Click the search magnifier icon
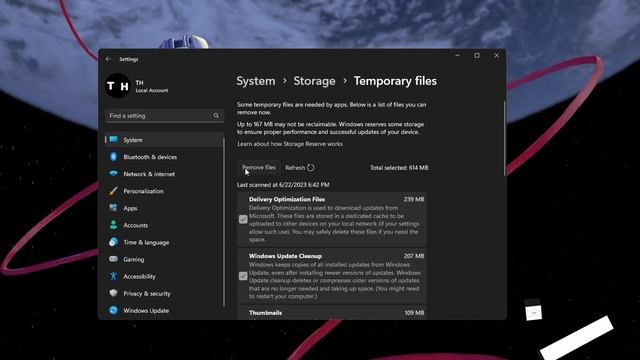Screen dimensions: 640x360 click(216, 116)
